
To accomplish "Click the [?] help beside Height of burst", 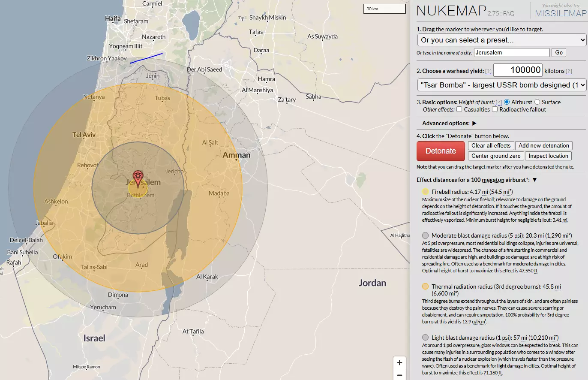I will click(498, 103).
